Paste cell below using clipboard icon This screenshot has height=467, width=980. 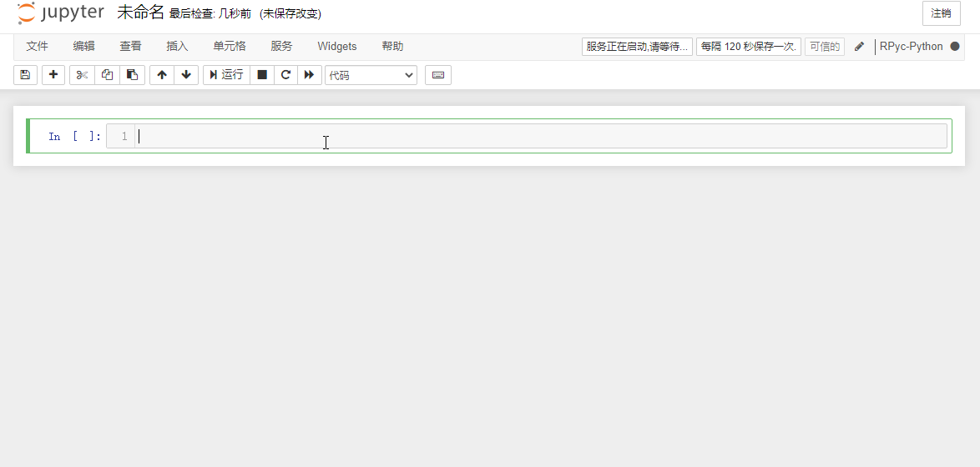tap(132, 75)
